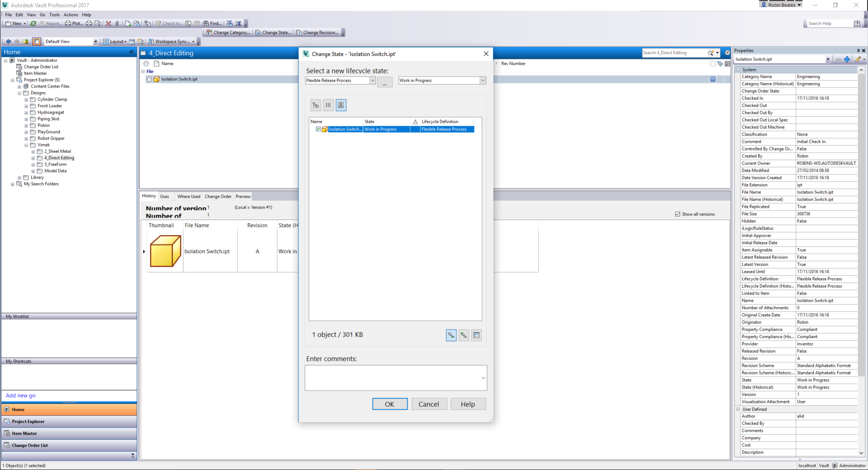Click the settings icon beside object count

pyautogui.click(x=476, y=335)
